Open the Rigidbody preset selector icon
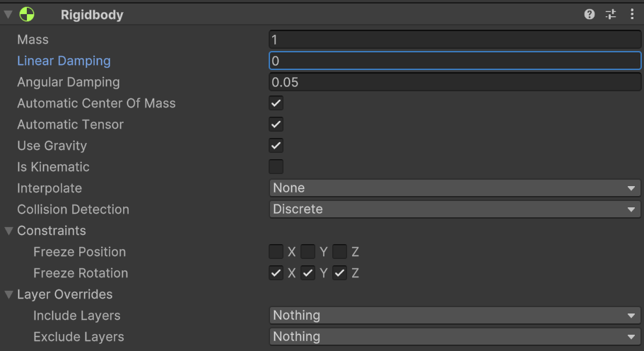 611,14
